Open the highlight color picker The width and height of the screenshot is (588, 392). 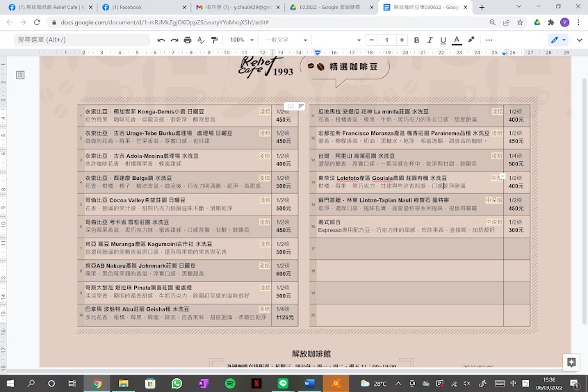coord(471,40)
